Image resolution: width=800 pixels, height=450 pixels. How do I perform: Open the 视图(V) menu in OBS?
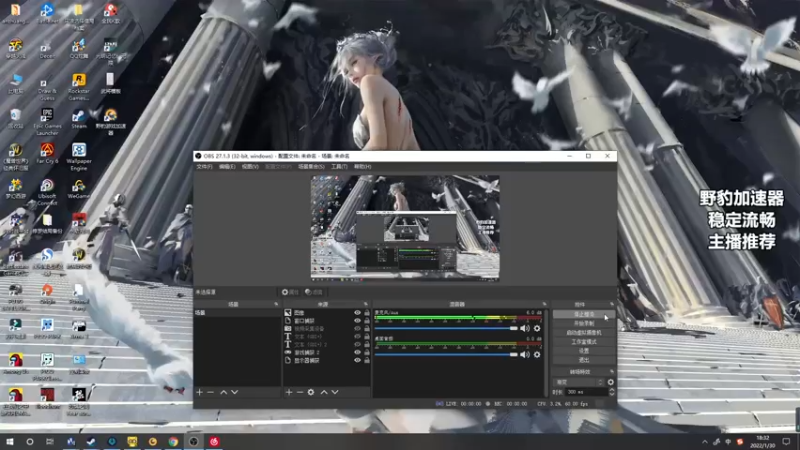pos(250,167)
